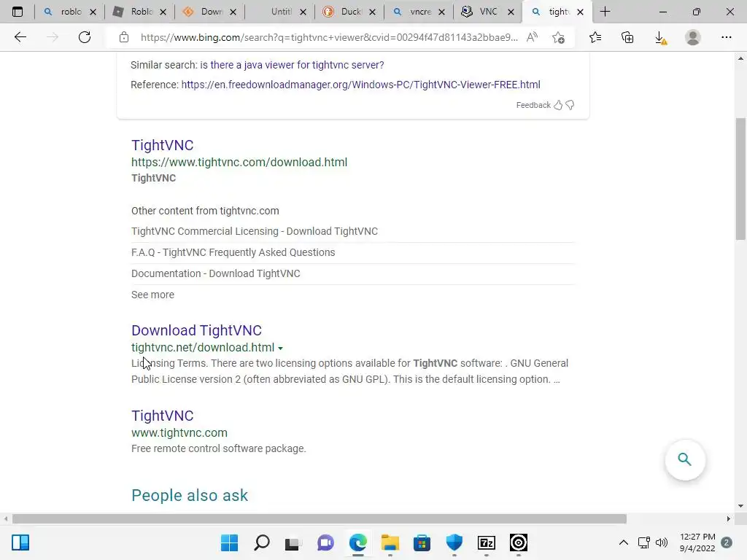The height and width of the screenshot is (560, 747).
Task: Activate Read aloud icon in address bar
Action: [x=532, y=37]
